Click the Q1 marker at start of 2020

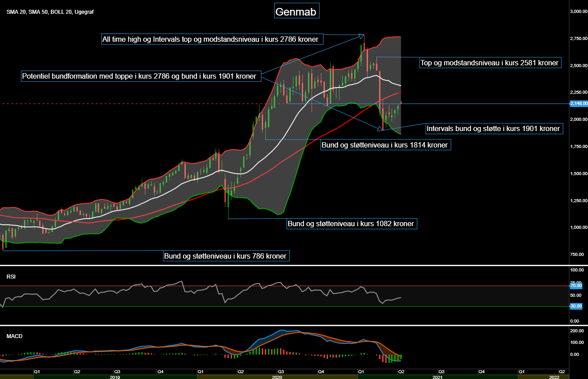(x=200, y=371)
